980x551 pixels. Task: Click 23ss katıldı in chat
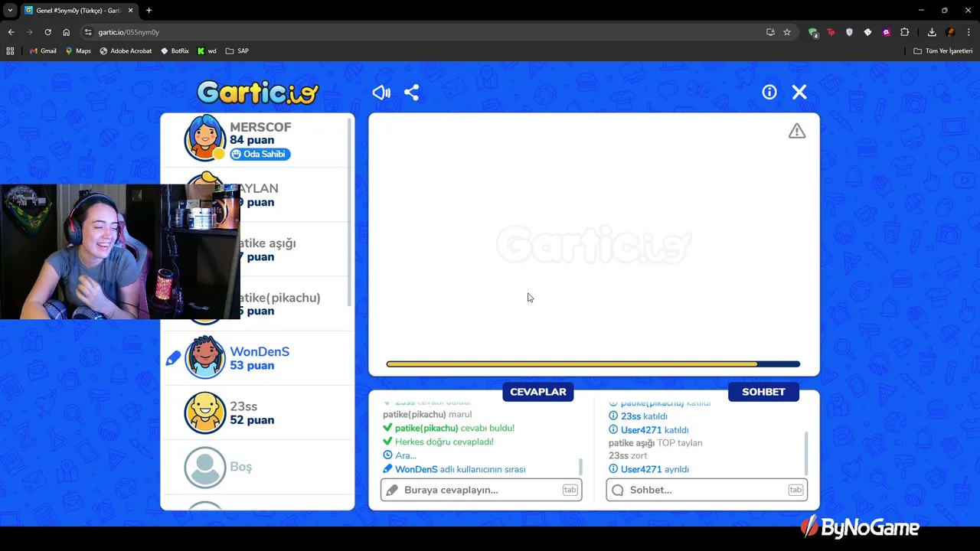pyautogui.click(x=644, y=416)
